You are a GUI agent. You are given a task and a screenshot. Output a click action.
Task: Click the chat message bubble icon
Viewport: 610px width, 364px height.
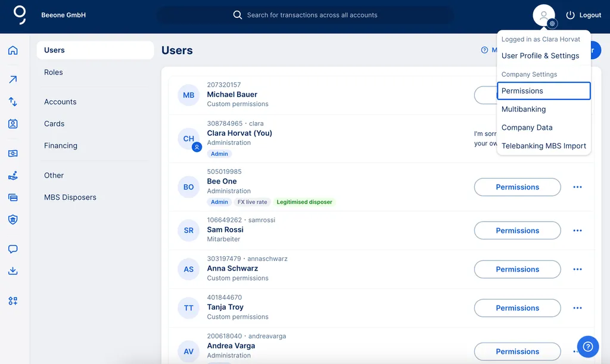pos(13,249)
